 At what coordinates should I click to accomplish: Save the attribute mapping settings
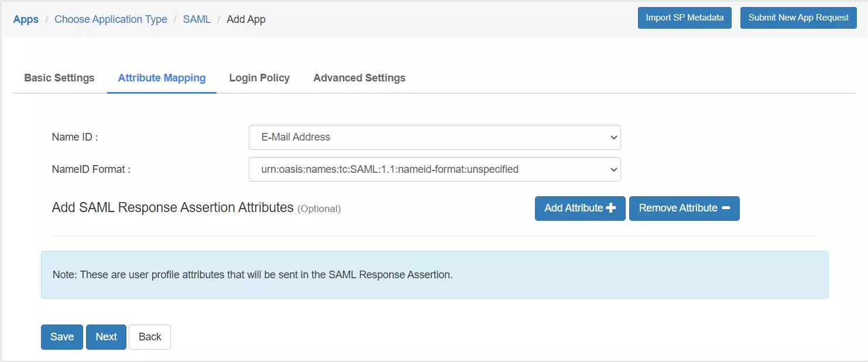pyautogui.click(x=61, y=336)
